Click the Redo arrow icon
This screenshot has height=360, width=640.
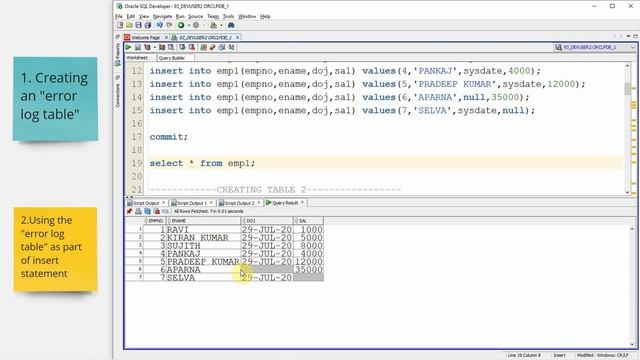[x=169, y=25]
